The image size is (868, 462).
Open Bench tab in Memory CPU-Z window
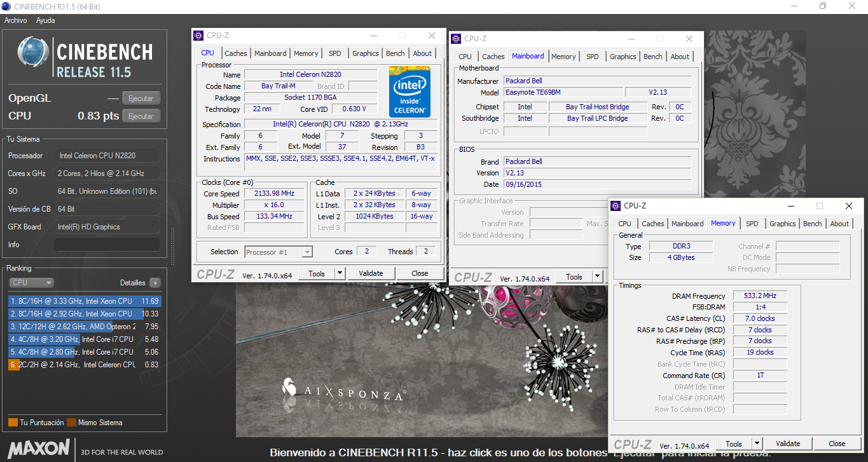click(x=812, y=224)
